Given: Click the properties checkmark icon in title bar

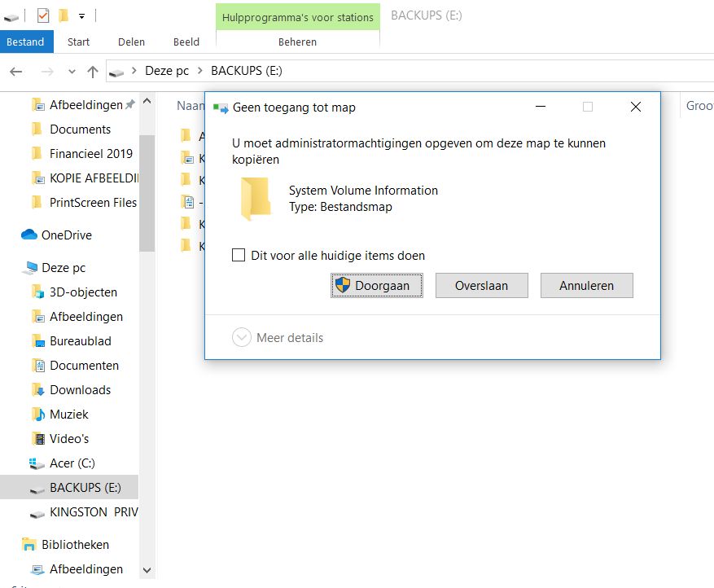Looking at the screenshot, I should (x=43, y=15).
